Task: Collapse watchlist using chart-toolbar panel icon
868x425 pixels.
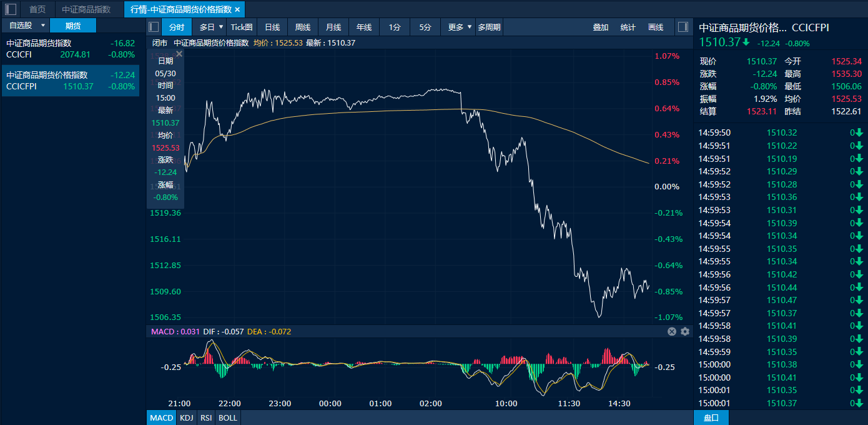Action: [154, 27]
